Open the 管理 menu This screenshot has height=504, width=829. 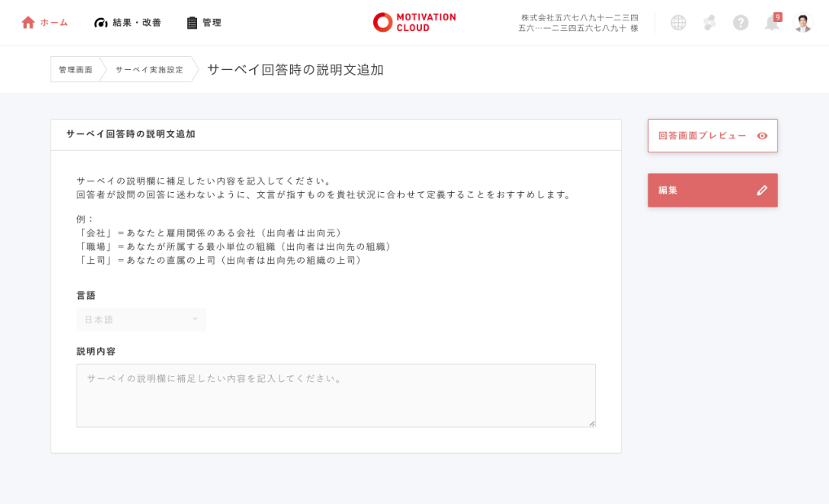click(x=204, y=23)
